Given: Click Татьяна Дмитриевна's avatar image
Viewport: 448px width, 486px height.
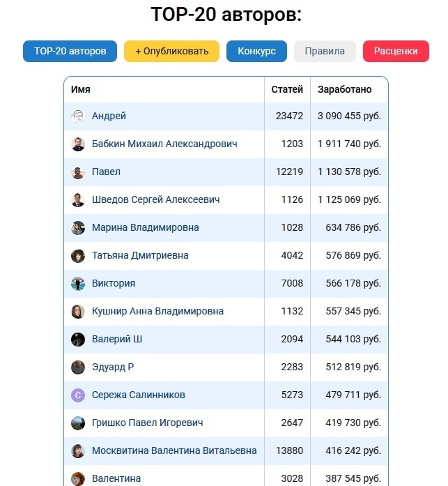Looking at the screenshot, I should [78, 256].
